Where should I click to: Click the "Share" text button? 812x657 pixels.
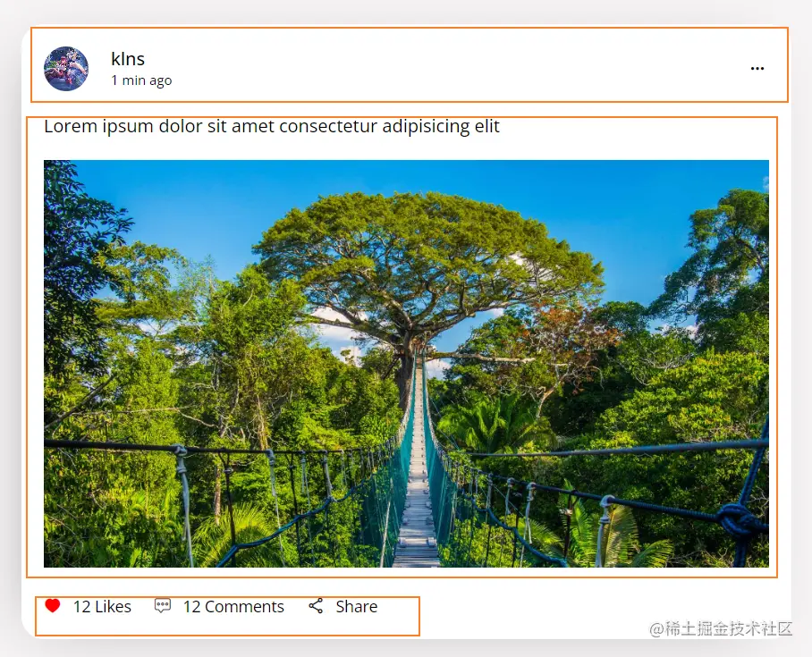tap(356, 606)
